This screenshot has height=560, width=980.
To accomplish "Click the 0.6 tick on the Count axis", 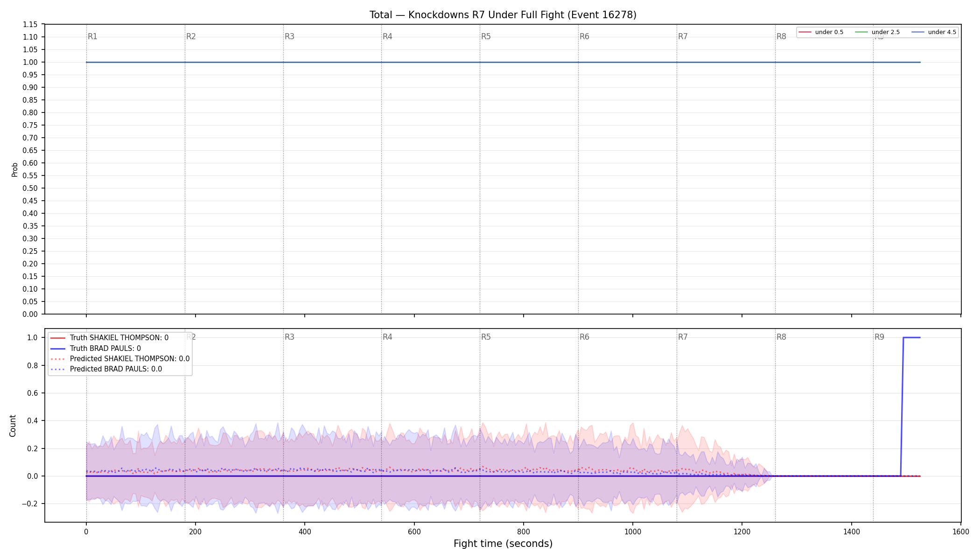I will coord(33,393).
